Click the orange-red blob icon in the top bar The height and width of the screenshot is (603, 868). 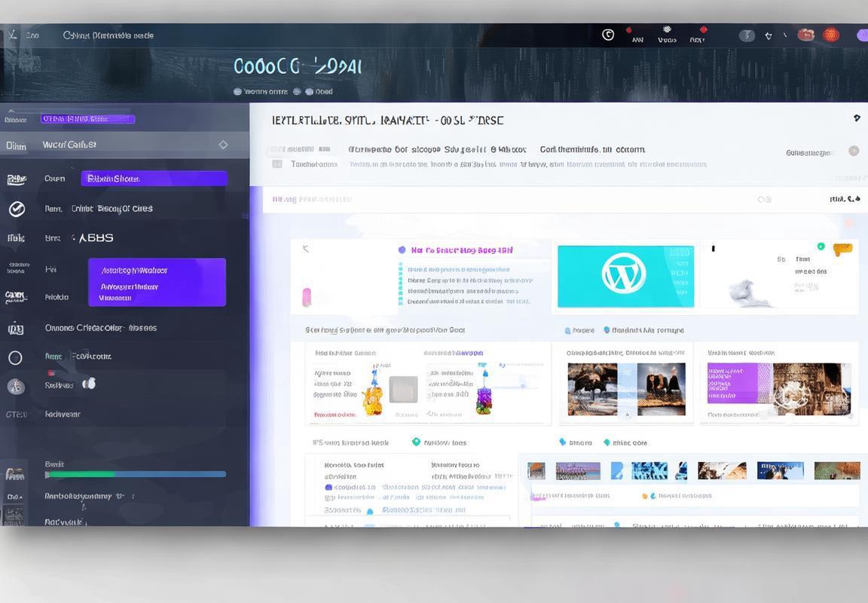coord(805,35)
